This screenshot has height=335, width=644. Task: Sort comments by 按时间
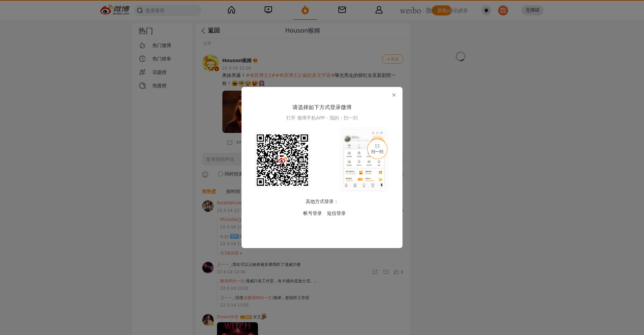pos(233,191)
